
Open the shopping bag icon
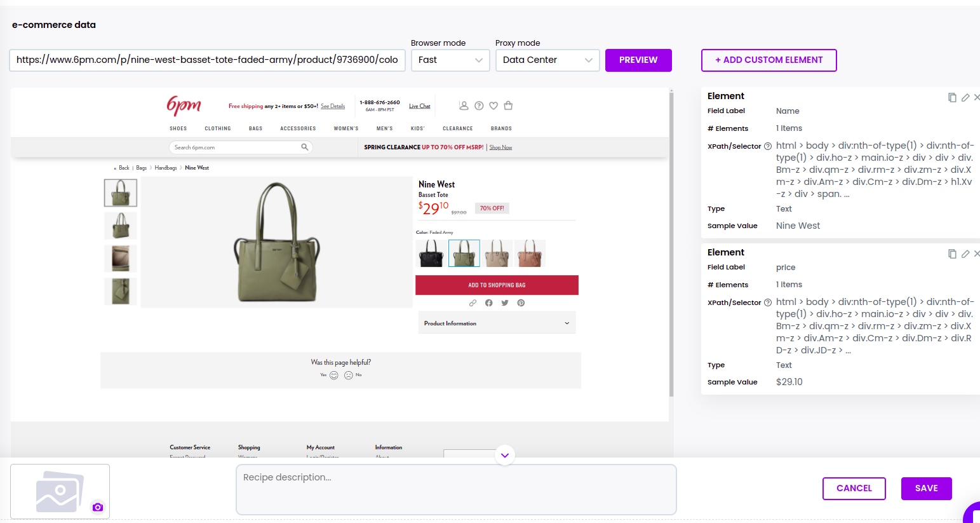pos(508,105)
